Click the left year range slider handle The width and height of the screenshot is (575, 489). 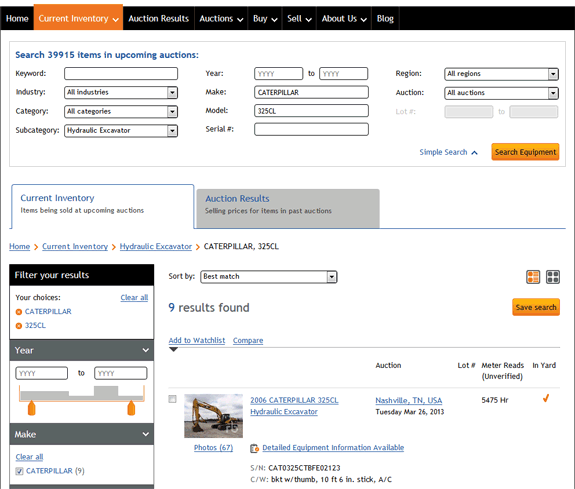coord(32,408)
